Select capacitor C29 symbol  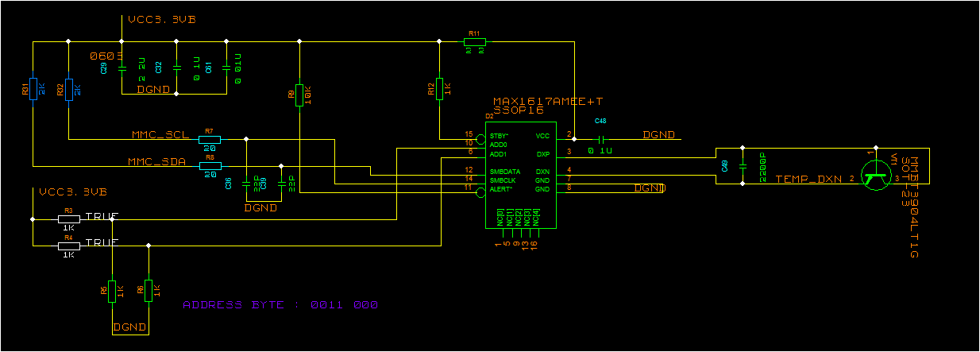pyautogui.click(x=122, y=68)
